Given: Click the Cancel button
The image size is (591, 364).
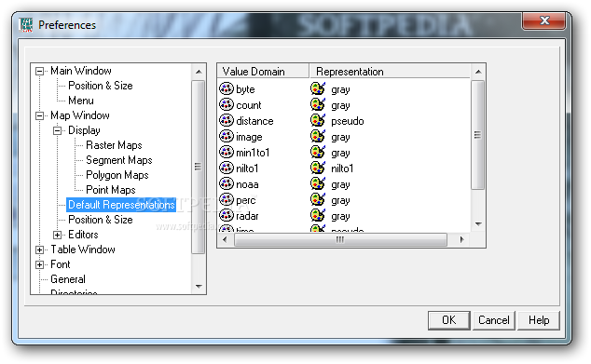Looking at the screenshot, I should [x=494, y=320].
